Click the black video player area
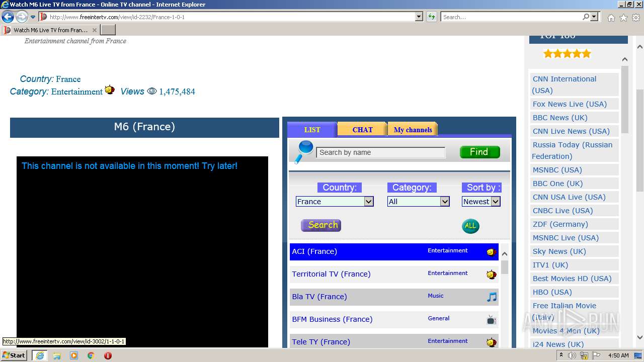The image size is (644, 362). tap(142, 252)
